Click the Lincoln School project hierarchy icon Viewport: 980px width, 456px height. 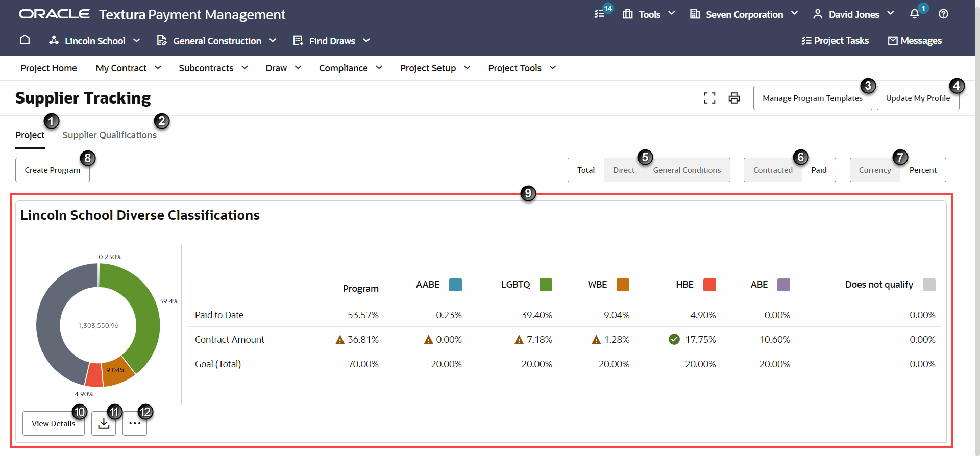point(54,40)
